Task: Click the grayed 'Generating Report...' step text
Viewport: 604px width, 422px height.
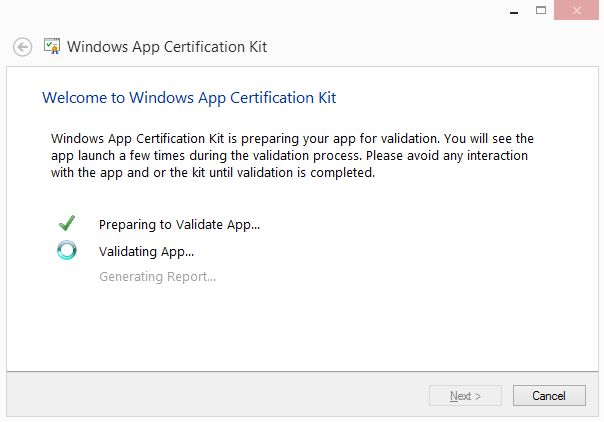Action: click(x=158, y=277)
